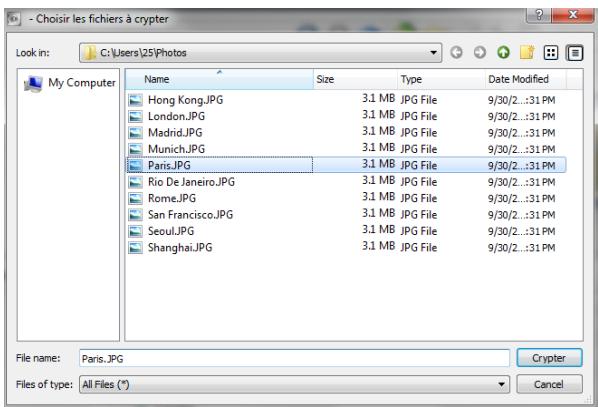Click the 3.1 MB size of Munich.JPG

tap(378, 148)
